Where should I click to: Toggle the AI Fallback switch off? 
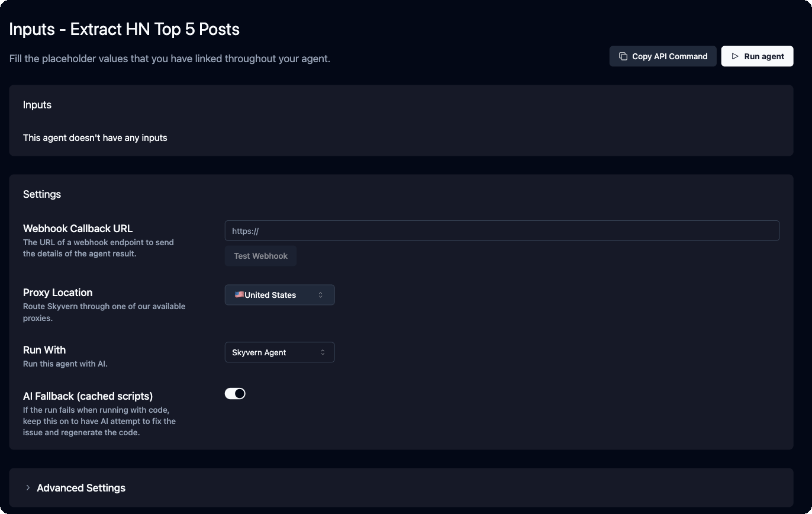coord(235,394)
